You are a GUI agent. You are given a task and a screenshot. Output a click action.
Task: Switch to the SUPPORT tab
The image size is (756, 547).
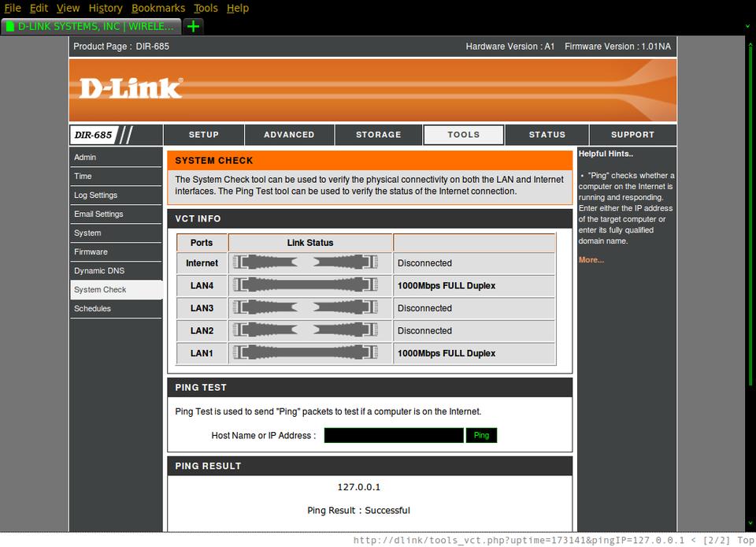click(x=632, y=135)
